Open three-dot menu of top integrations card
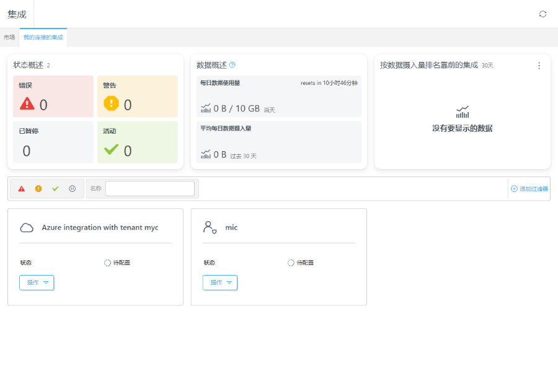Screen dimensions: 558x392 coord(539,66)
